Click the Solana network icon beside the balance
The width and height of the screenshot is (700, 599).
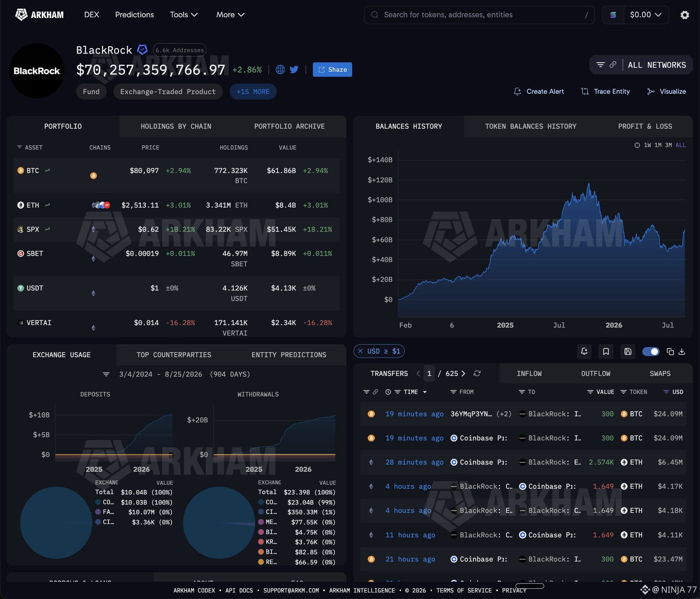point(613,15)
